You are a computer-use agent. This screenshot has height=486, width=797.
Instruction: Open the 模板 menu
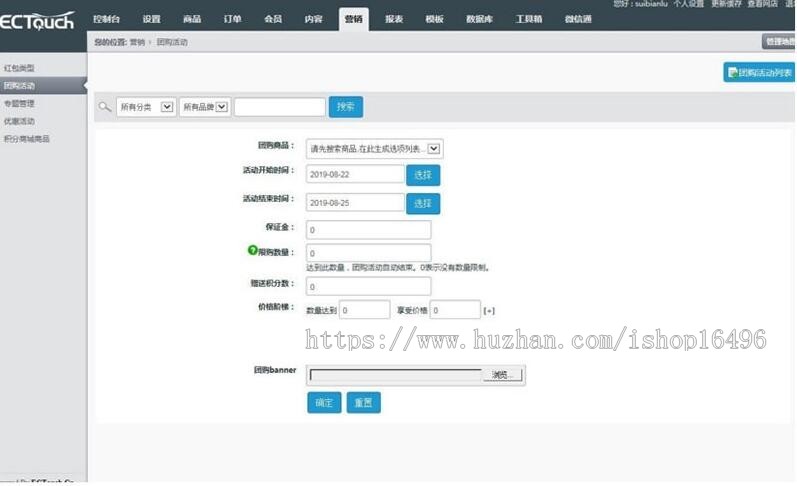tap(435, 19)
